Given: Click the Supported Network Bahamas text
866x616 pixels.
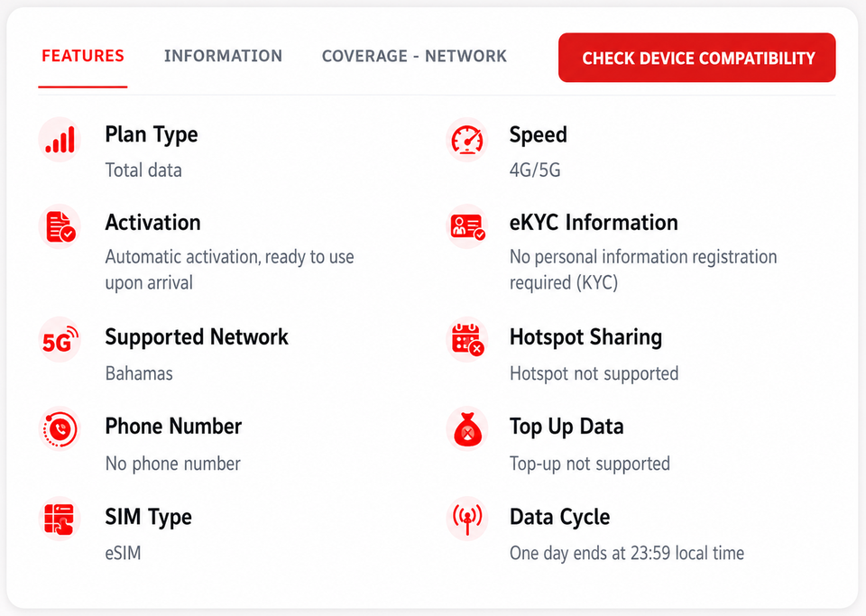Looking at the screenshot, I should pyautogui.click(x=139, y=373).
